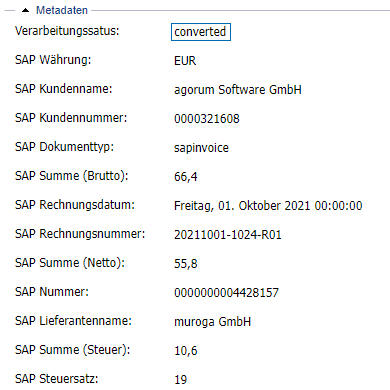Click the SAP Steuersatz label
Viewport: 390px width, 390px height.
pyautogui.click(x=56, y=379)
